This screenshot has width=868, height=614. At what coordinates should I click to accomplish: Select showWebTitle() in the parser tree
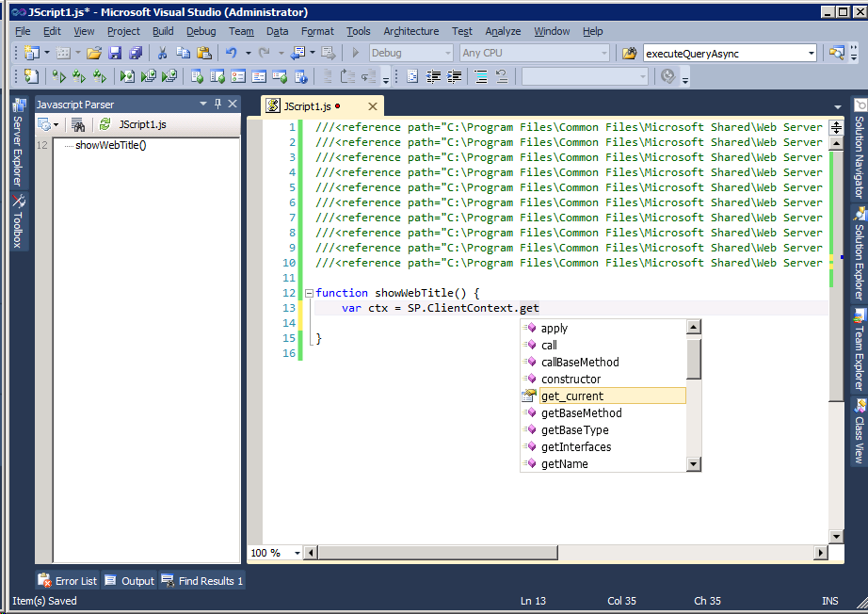(111, 145)
